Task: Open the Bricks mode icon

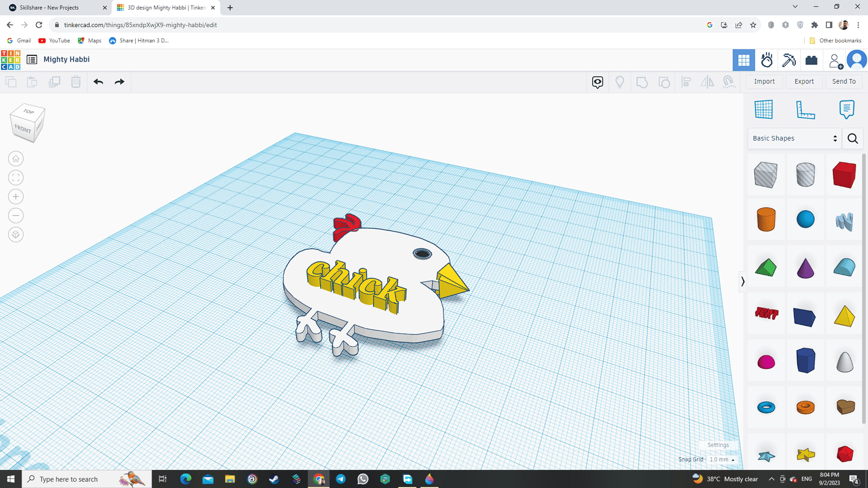Action: (811, 60)
